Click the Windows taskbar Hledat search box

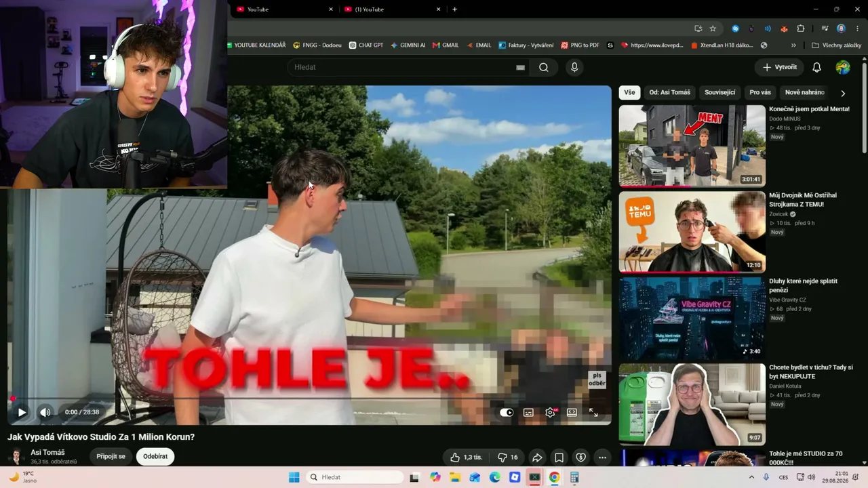click(356, 477)
